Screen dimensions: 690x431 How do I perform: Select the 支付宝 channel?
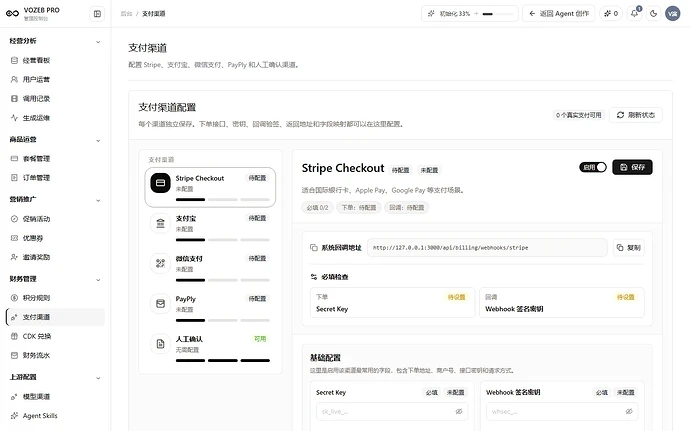coord(210,227)
